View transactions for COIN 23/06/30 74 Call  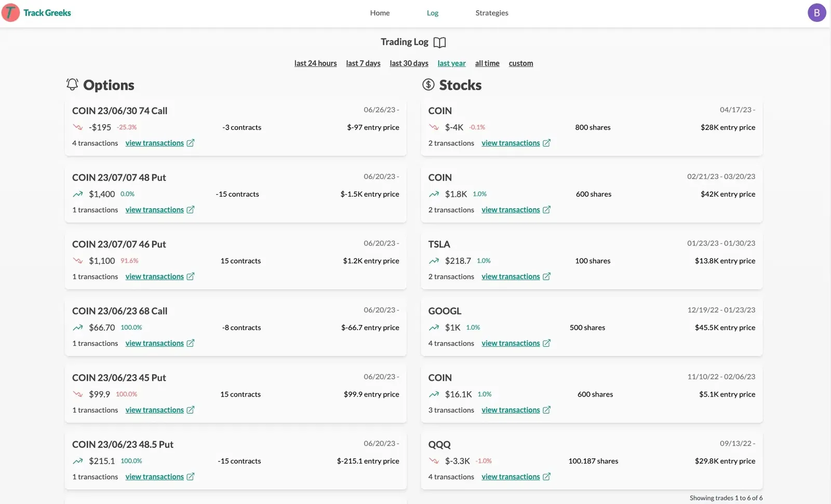[155, 143]
